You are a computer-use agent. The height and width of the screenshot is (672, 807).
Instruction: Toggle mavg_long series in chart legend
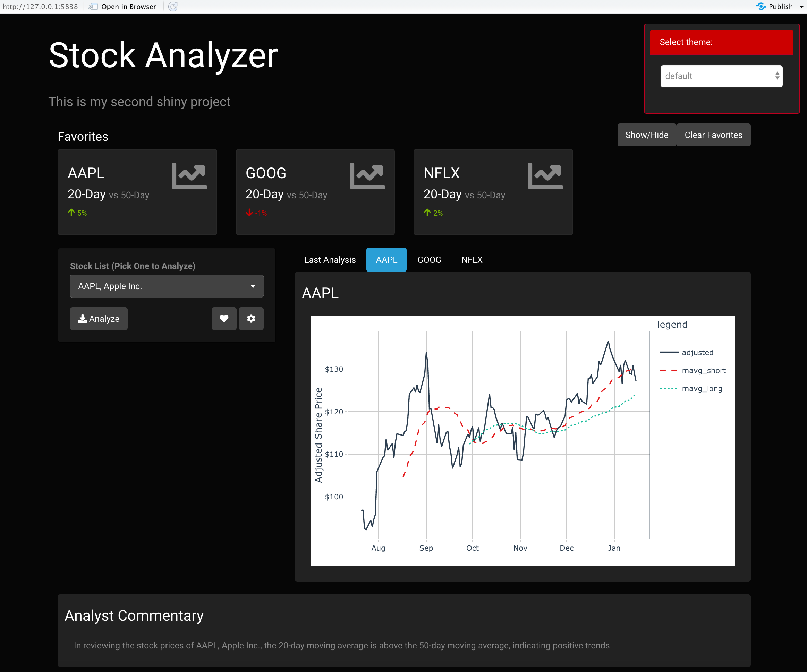coord(691,388)
